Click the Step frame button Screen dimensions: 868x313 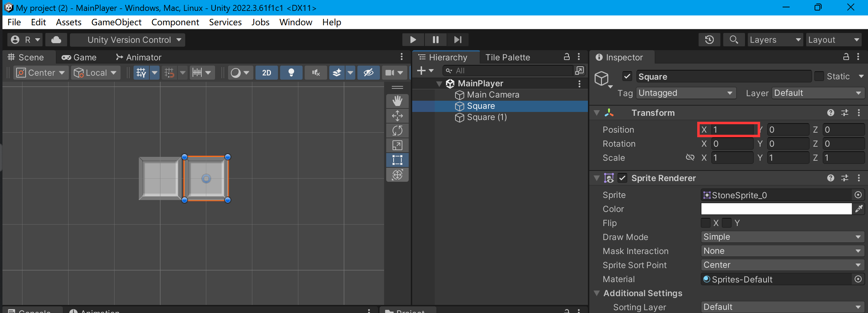click(458, 40)
